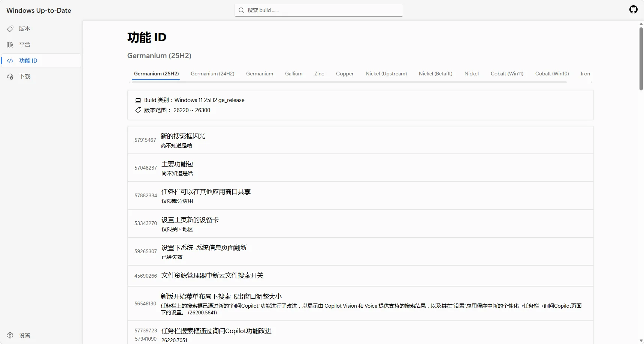Open the 下载 sidebar label
Viewport: 644px width, 344px height.
25,77
